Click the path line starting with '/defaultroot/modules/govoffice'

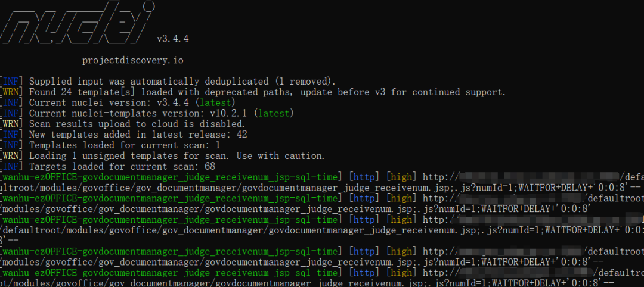tap(322, 230)
